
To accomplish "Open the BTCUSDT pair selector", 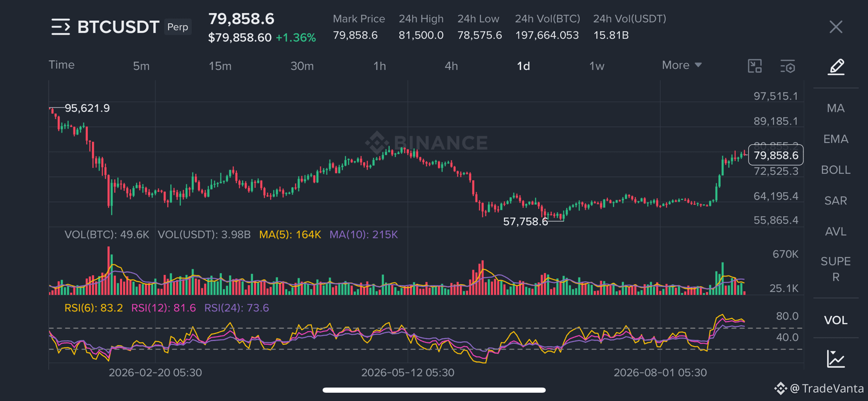I will [118, 27].
